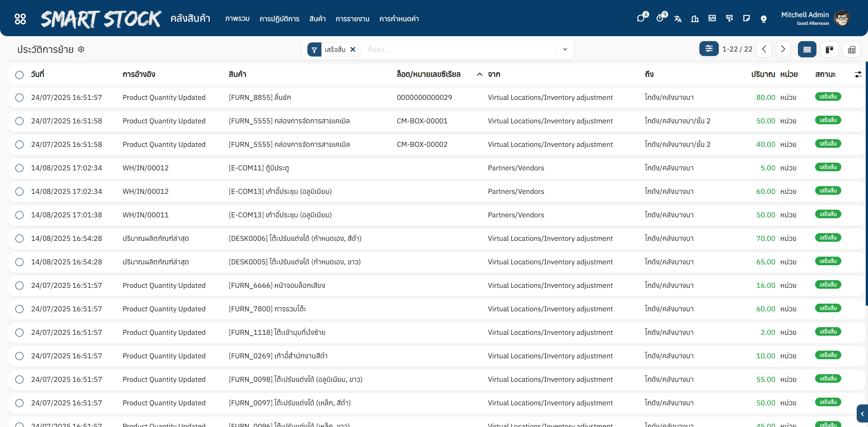868x427 pixels.
Task: Click the search input field
Action: click(x=461, y=49)
